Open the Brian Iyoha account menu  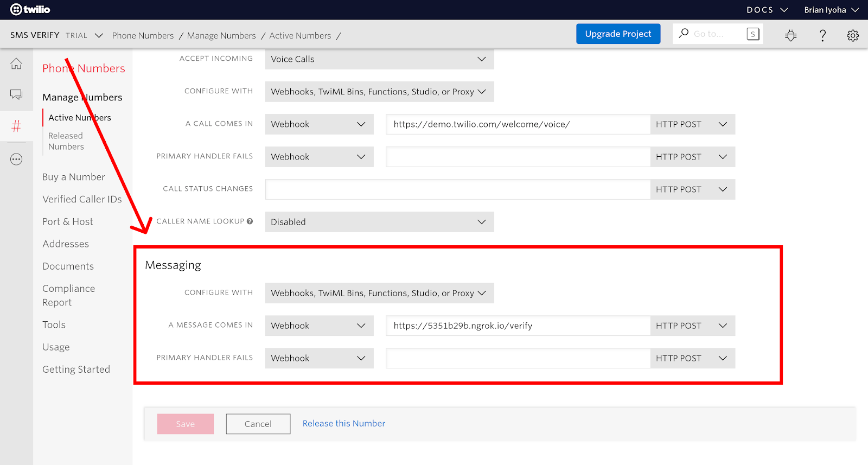831,10
